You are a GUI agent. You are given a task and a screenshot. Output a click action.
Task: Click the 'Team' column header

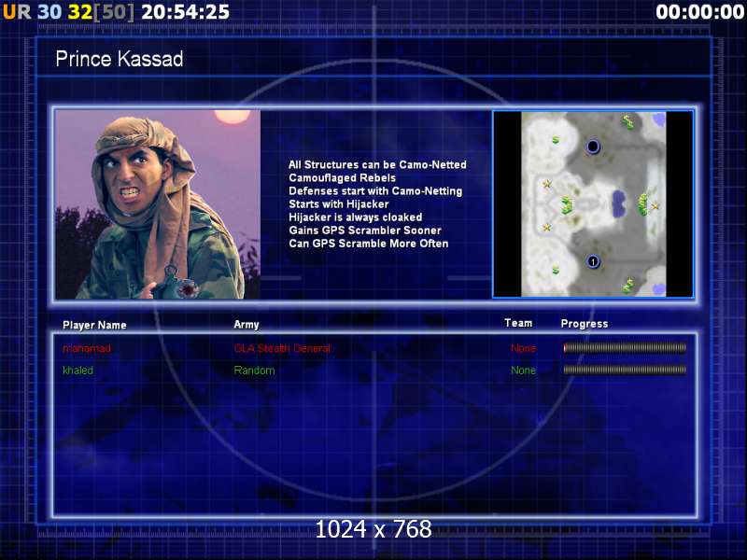point(518,323)
